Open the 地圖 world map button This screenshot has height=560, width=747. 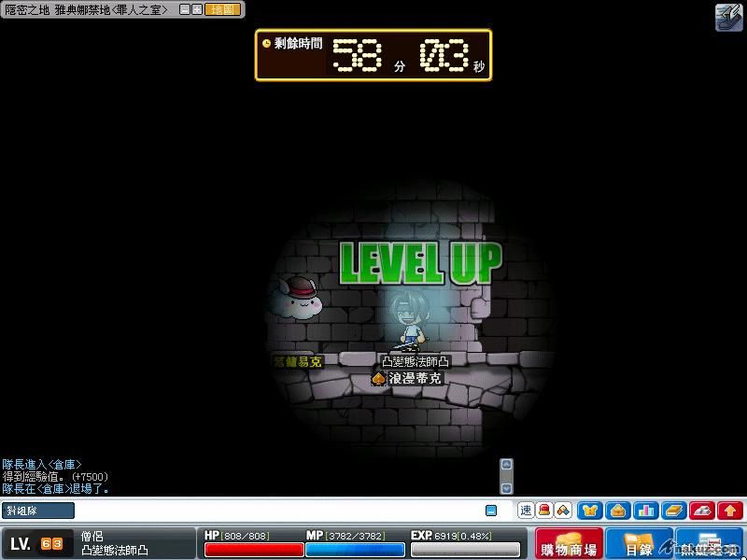[x=222, y=9]
